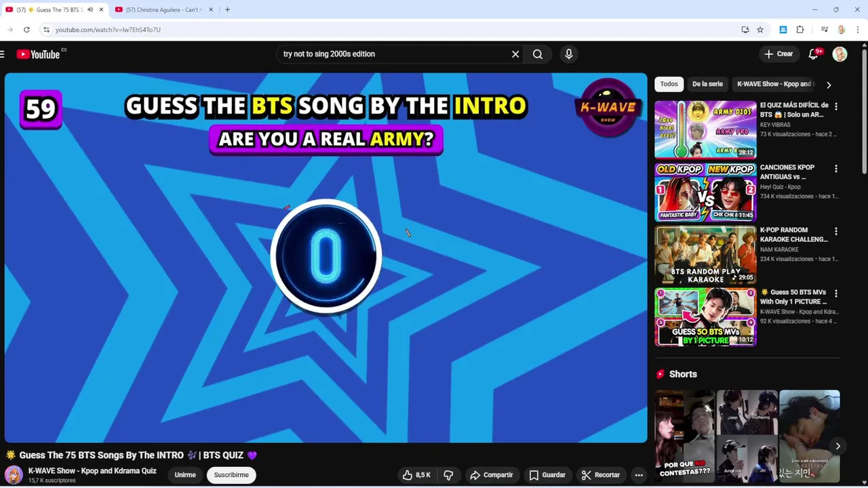The image size is (868, 488).
Task: Click the blue extension icon in the toolbar
Action: coord(783,30)
